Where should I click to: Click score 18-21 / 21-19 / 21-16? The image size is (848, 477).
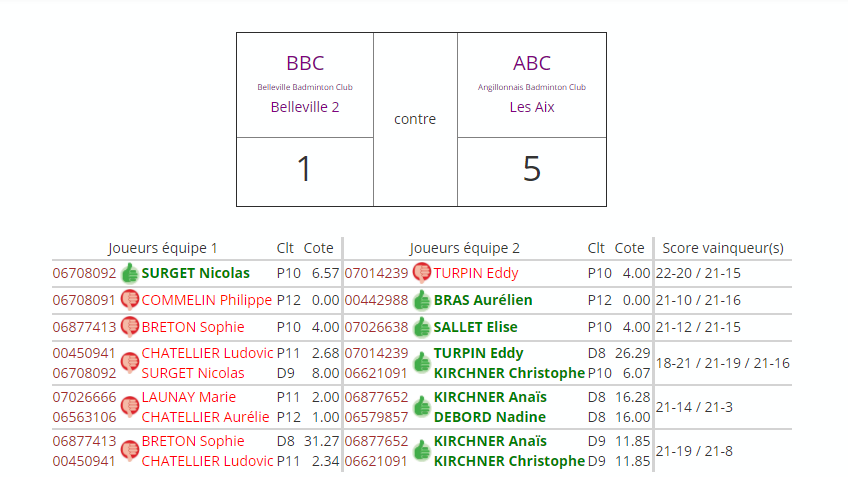click(x=722, y=363)
